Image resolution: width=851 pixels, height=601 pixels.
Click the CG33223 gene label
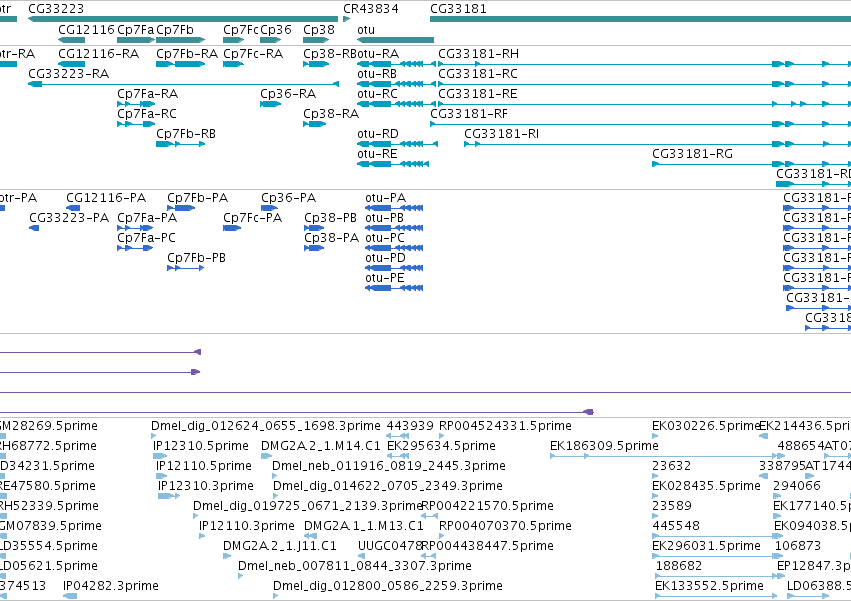(56, 9)
